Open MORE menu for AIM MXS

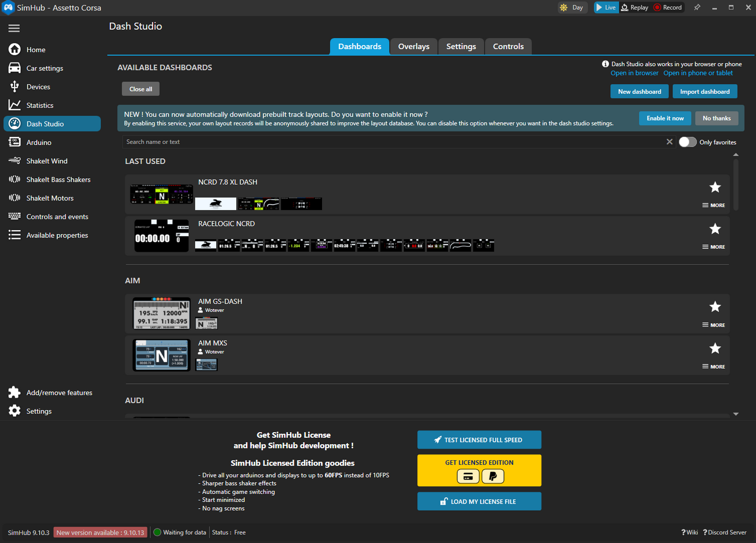[x=714, y=367]
